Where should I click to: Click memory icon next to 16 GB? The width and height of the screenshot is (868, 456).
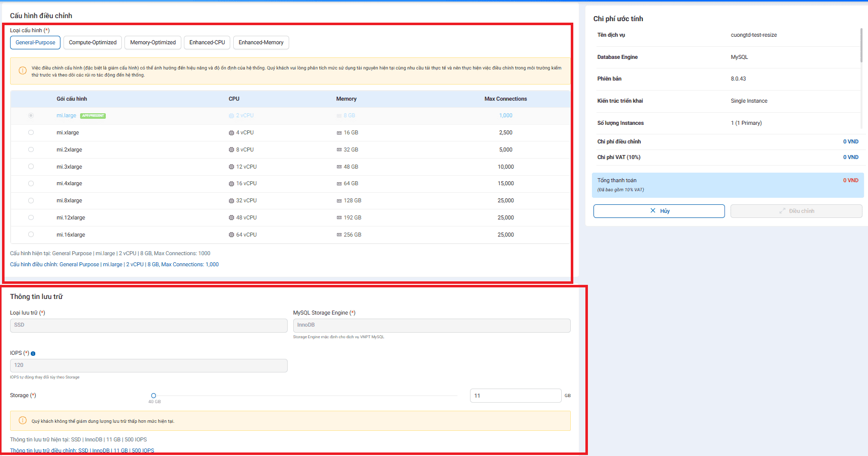click(x=339, y=133)
